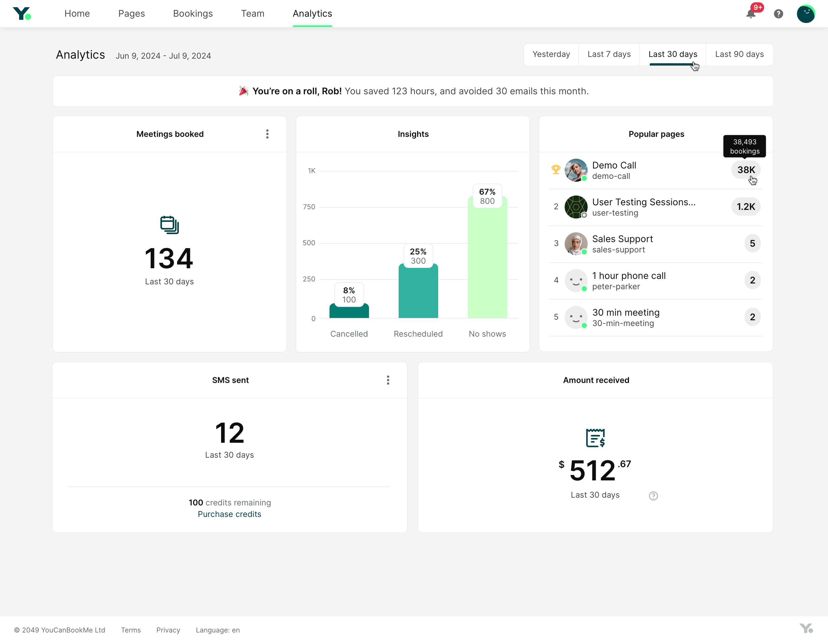
Task: Click the receipt icon in Amount received card
Action: pos(595,438)
